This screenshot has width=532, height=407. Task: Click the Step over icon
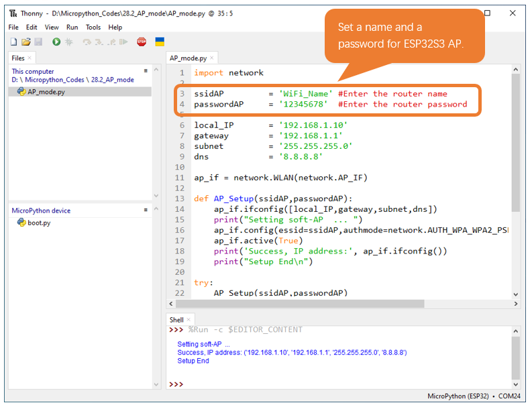(87, 42)
